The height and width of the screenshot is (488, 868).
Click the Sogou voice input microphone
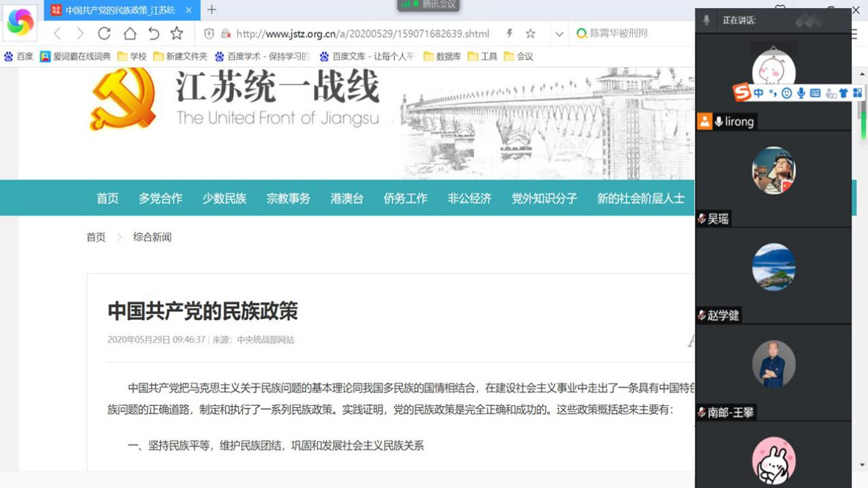tap(801, 93)
